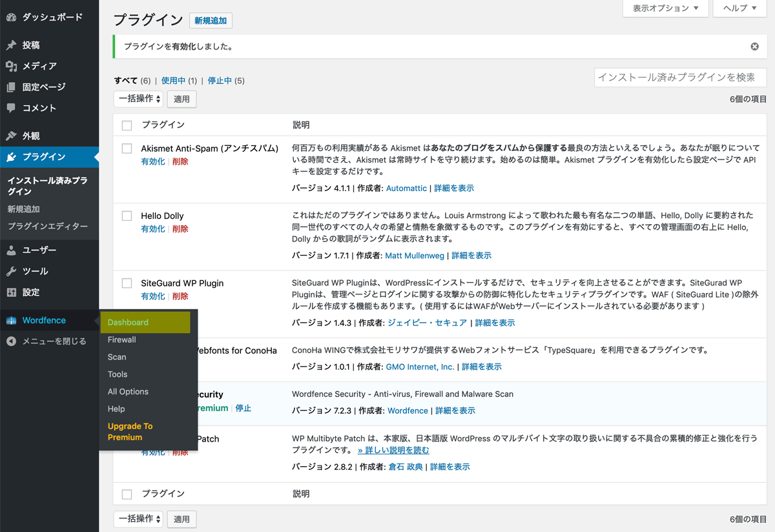Tick the select-all checkbox in table header
The width and height of the screenshot is (775, 532).
[127, 125]
